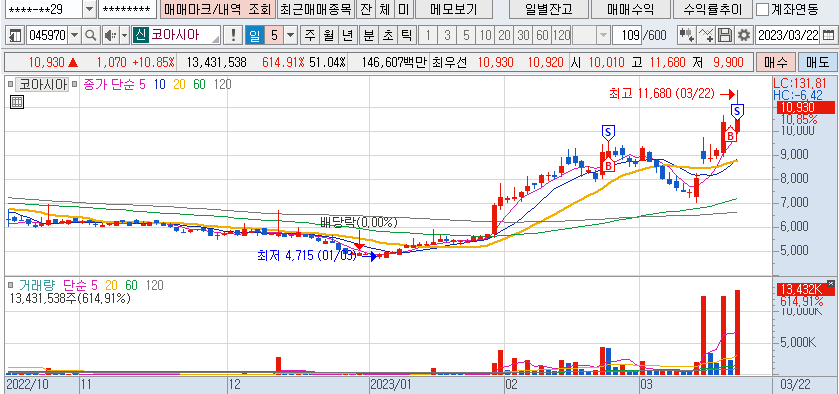Click the period value 5 box
The image size is (839, 394).
point(274,36)
